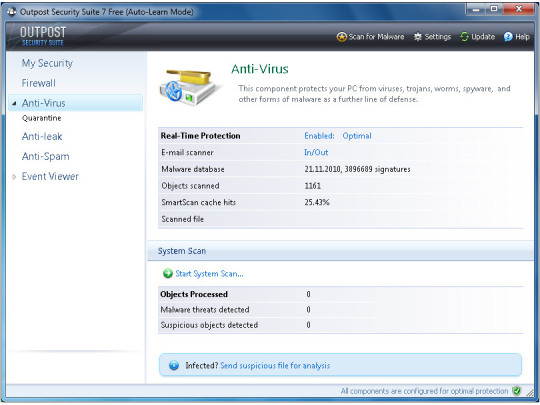Click the Objects scanned label
Image resolution: width=540 pixels, height=405 pixels.
click(x=190, y=186)
